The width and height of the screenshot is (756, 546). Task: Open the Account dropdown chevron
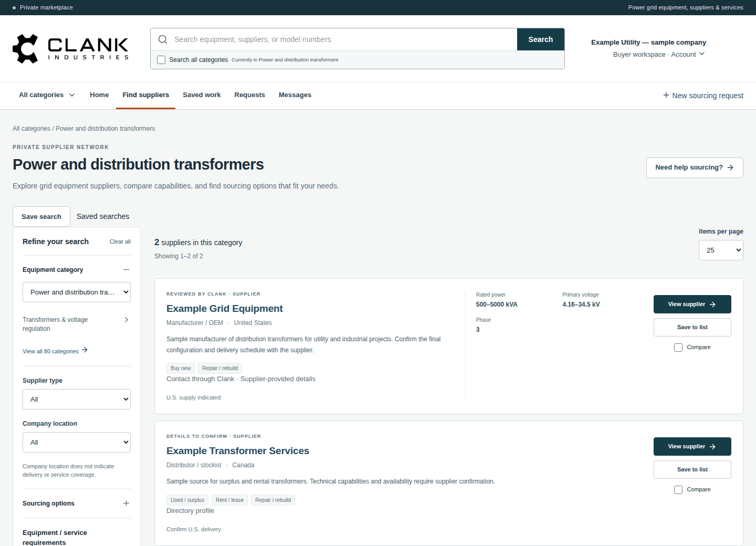(x=702, y=54)
